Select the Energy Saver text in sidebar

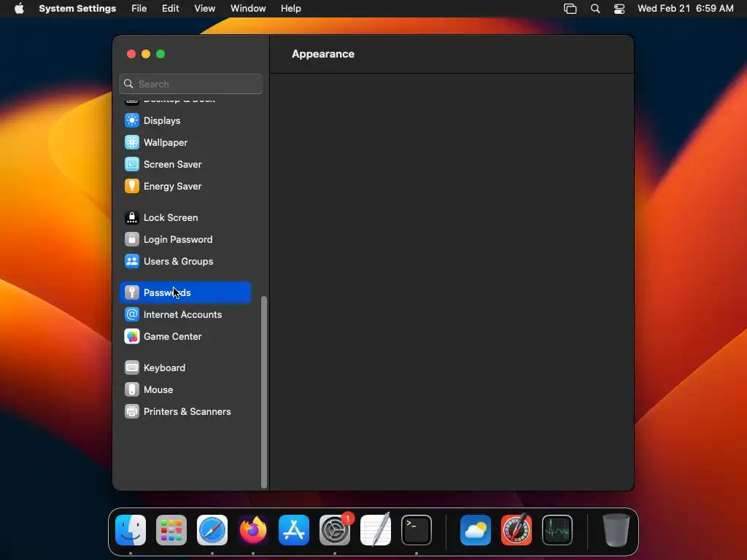point(172,186)
